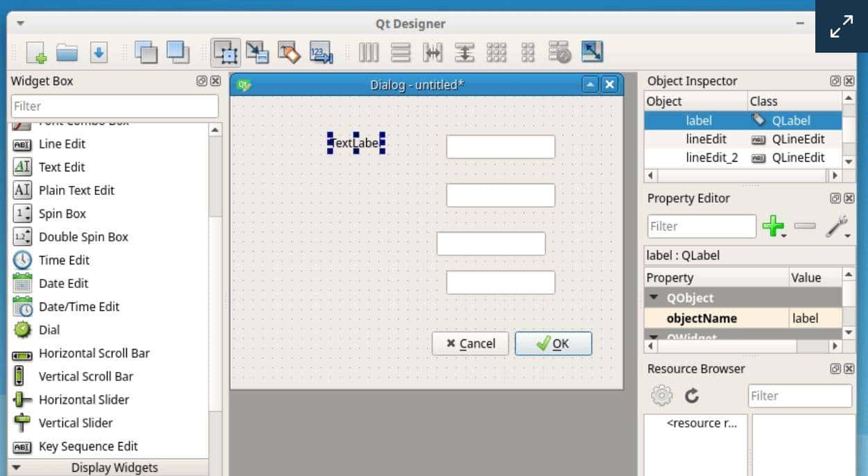Collapse the QObject property group
The height and width of the screenshot is (476, 868).
(654, 298)
